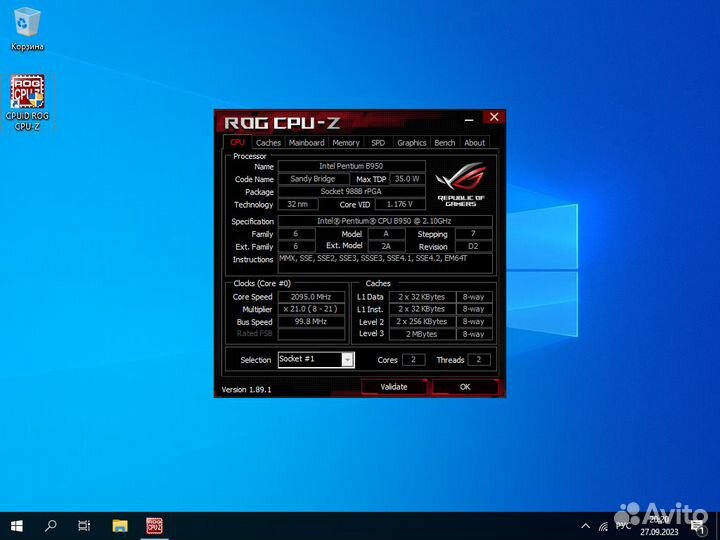Open Task View on the taskbar
Screen dimensions: 720x540
(84, 526)
